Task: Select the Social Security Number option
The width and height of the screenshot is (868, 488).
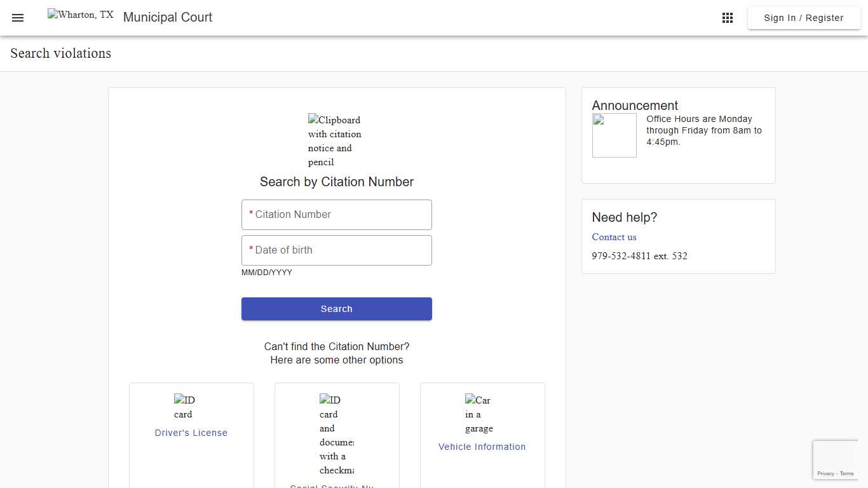Action: click(336, 485)
